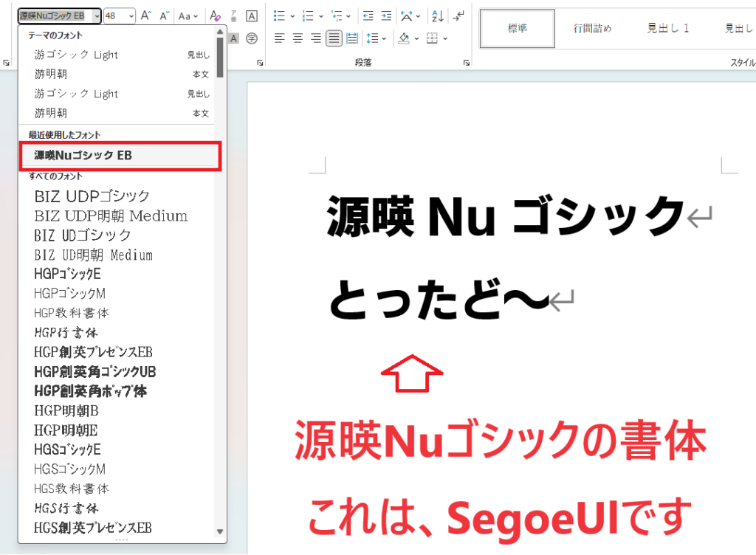Toggle justify text alignment
This screenshot has width=756, height=555.
[334, 38]
